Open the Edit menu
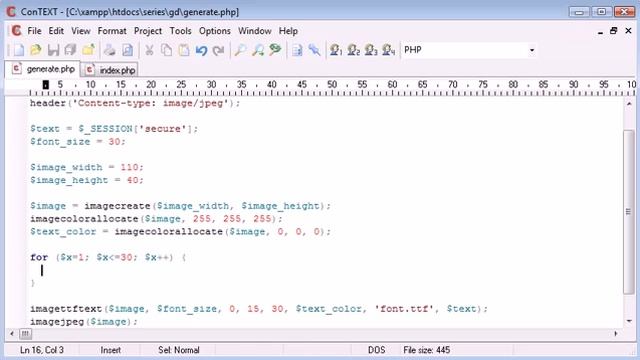 [56, 31]
